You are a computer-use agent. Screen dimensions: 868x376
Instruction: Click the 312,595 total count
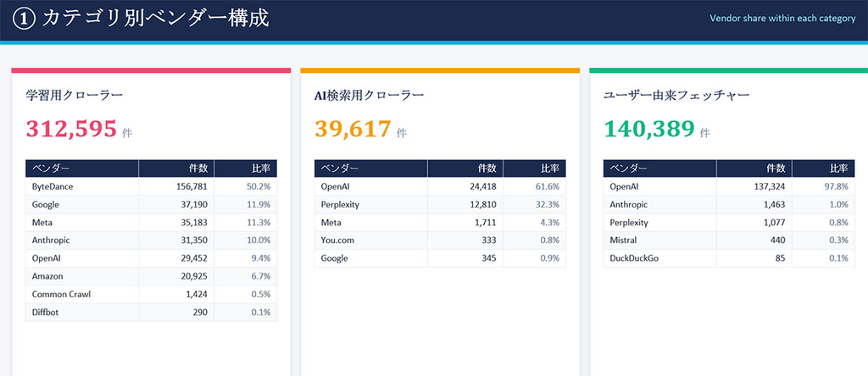click(x=71, y=128)
